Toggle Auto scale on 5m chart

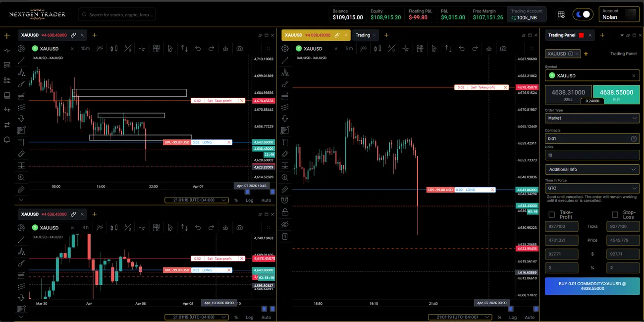(x=530, y=318)
